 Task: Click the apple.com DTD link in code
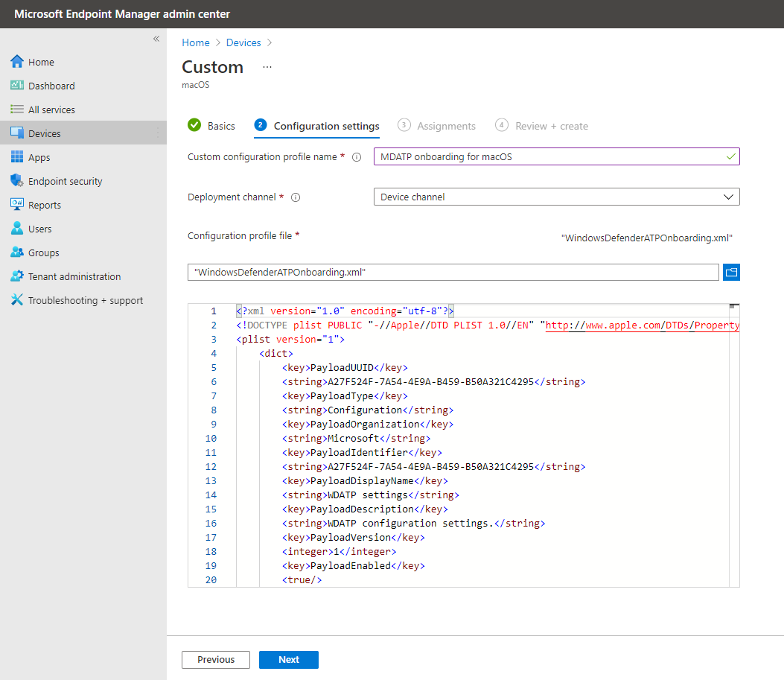click(x=642, y=325)
